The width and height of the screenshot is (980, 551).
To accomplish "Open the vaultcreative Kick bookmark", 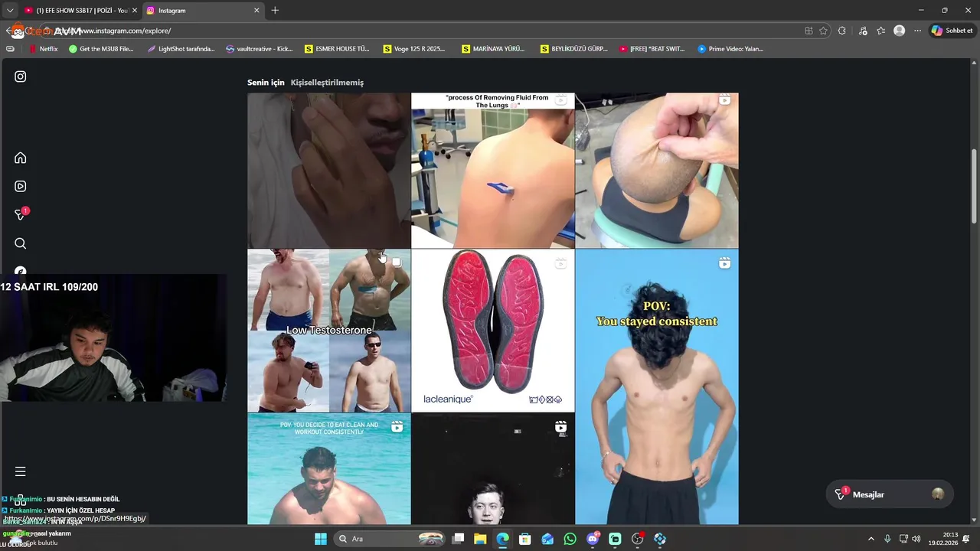I will [260, 49].
